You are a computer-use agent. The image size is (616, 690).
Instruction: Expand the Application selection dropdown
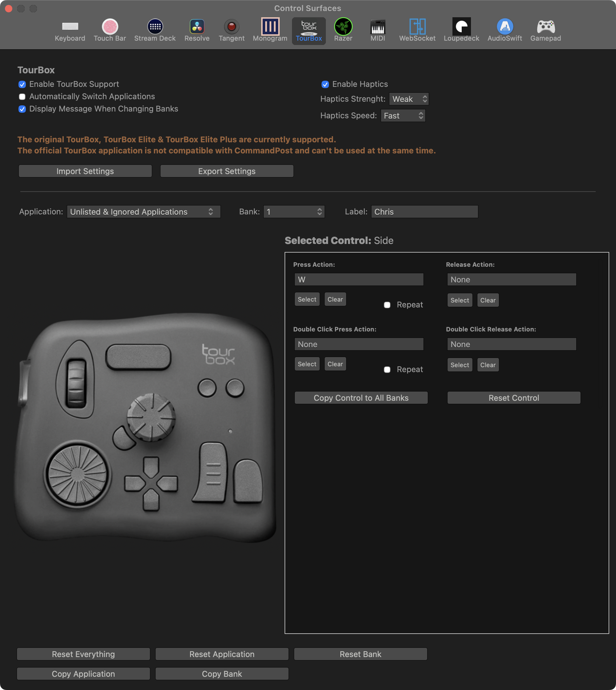tap(144, 212)
